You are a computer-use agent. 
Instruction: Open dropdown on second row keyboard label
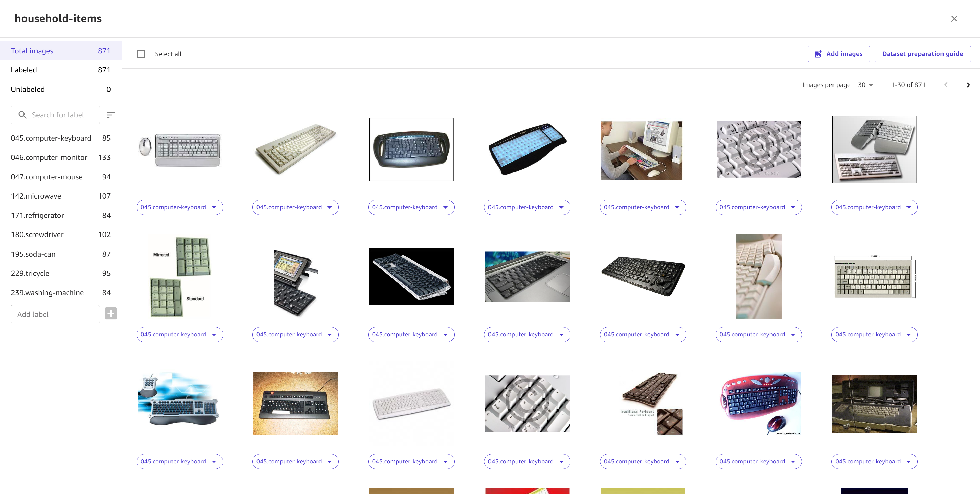(215, 334)
